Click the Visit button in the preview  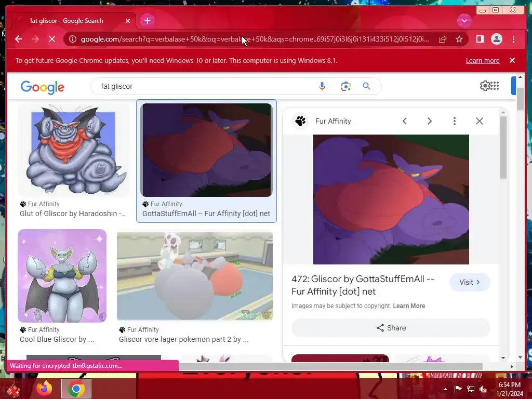pyautogui.click(x=470, y=282)
